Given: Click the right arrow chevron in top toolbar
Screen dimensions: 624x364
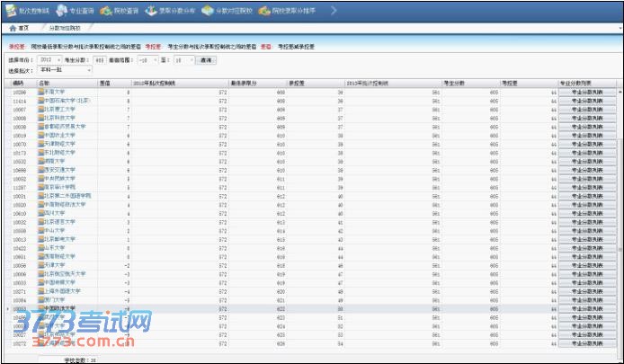Looking at the screenshot, I should pos(333,11).
